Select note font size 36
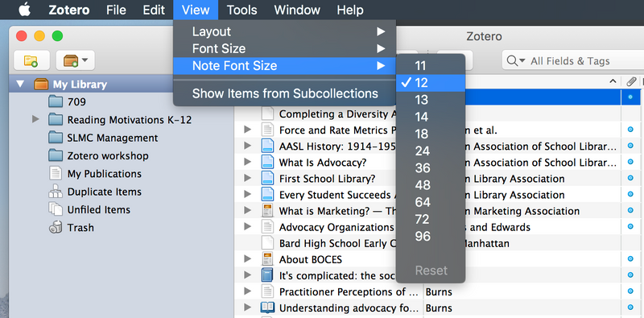This screenshot has width=644, height=318. 431,168
